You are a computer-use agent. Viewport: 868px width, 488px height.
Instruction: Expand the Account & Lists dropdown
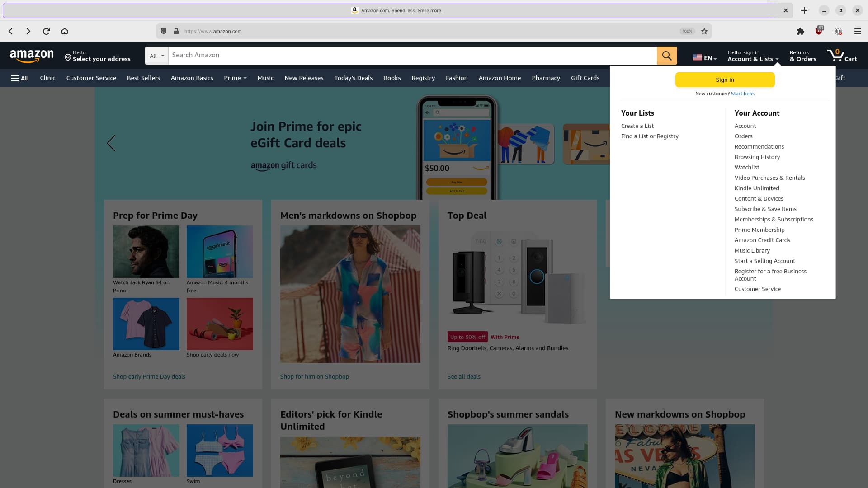tap(753, 56)
